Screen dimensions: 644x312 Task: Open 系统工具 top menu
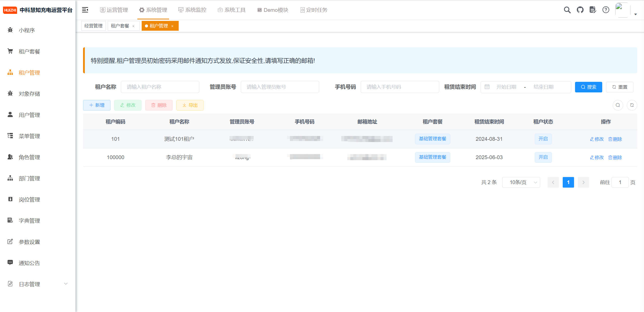232,10
